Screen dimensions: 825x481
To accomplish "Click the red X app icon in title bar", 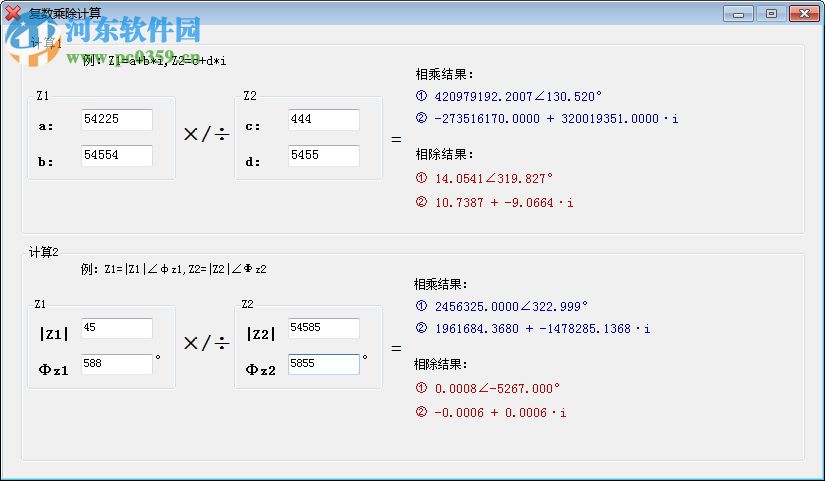I will click(x=13, y=13).
